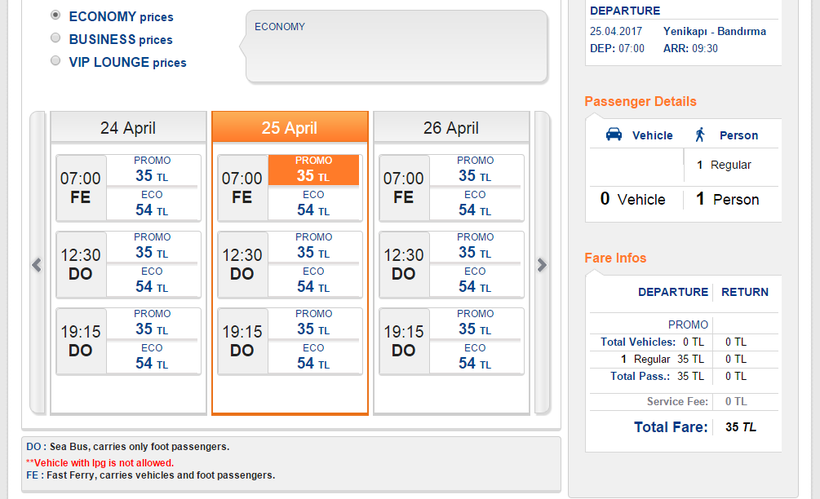Select the 25 April date header
Image resolution: width=820 pixels, height=499 pixels.
tap(290, 128)
